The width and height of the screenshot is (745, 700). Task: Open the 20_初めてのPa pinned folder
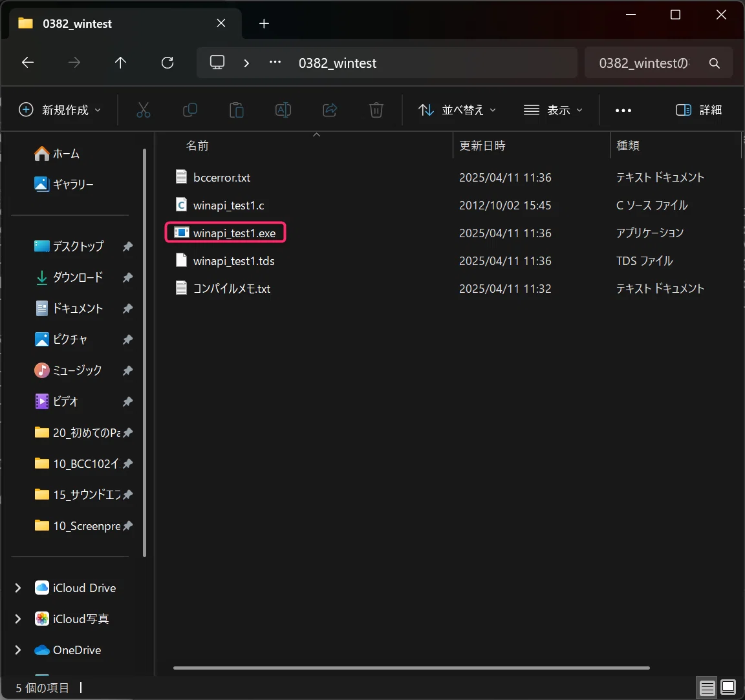tap(78, 432)
